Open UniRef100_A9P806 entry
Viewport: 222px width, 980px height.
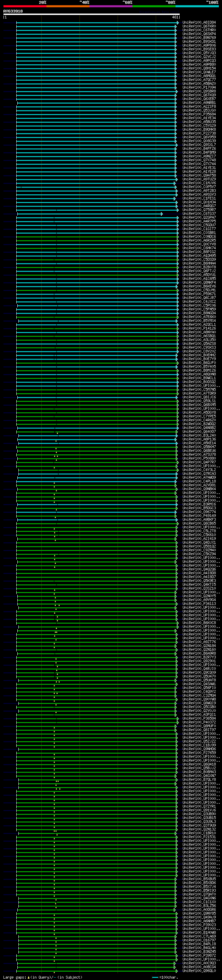point(199,45)
